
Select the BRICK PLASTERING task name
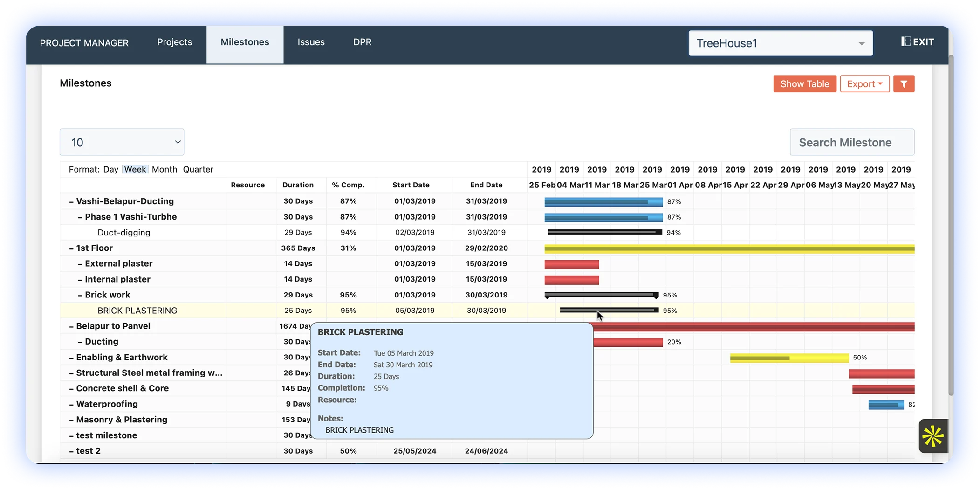point(137,311)
